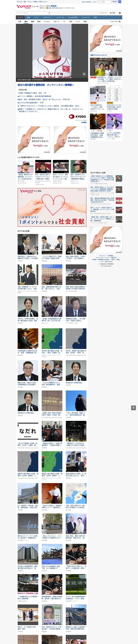Open the headline 楽天の浅村選手を書類送検 article

click(x=46, y=85)
